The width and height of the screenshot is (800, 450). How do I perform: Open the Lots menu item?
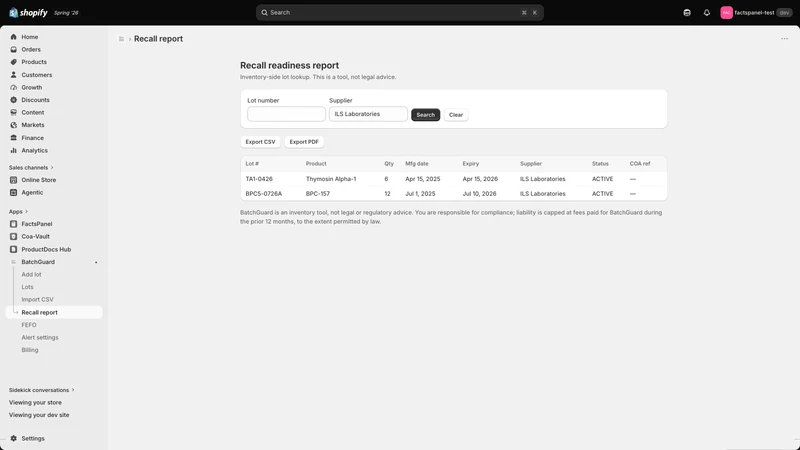(27, 287)
